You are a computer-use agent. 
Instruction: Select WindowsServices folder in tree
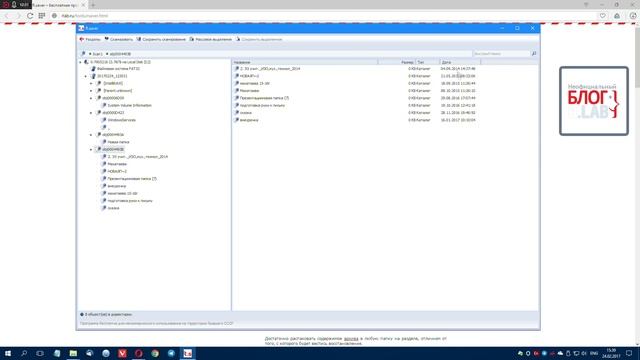(x=122, y=120)
